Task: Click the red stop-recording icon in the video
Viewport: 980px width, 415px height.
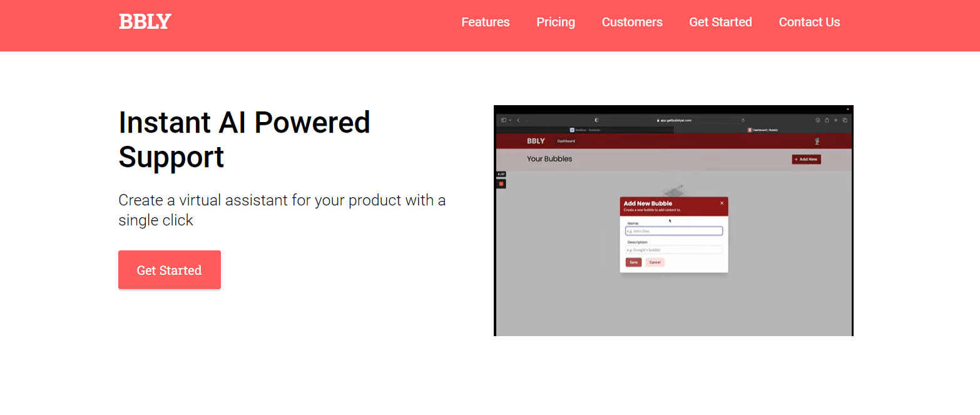Action: tap(501, 183)
